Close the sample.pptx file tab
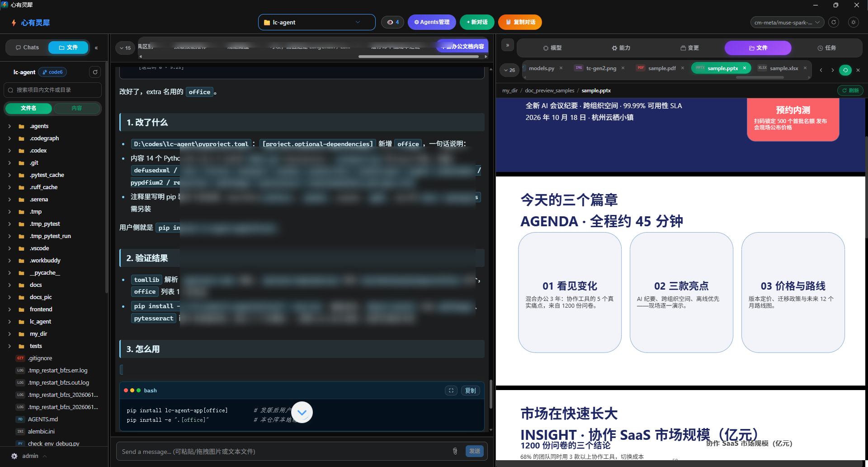 click(745, 68)
